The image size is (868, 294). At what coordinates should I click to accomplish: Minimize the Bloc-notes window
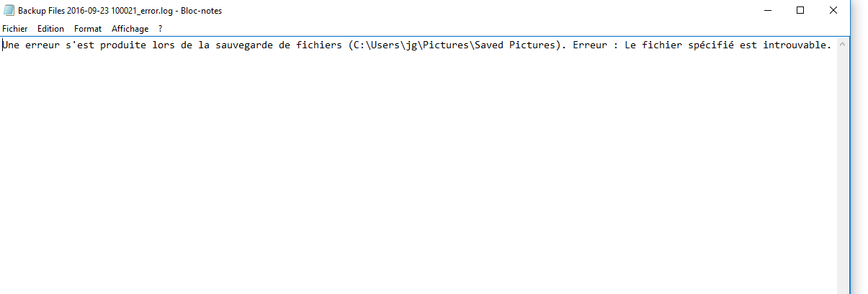(767, 10)
